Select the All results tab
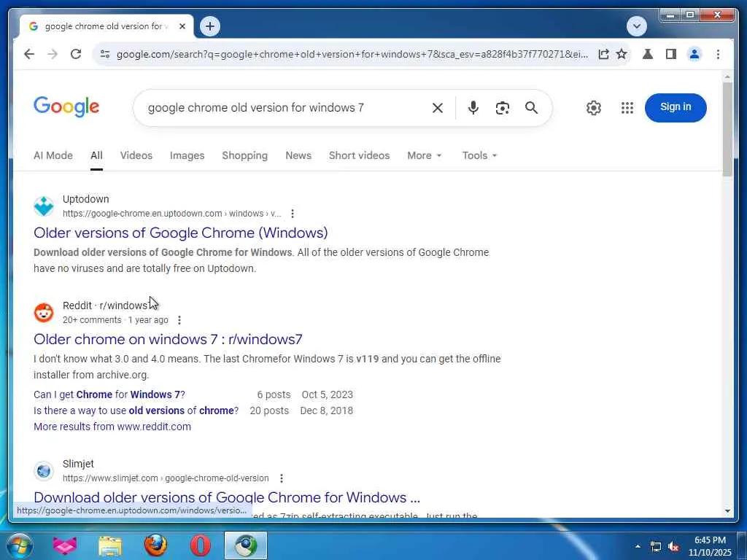The height and width of the screenshot is (560, 747). [96, 156]
